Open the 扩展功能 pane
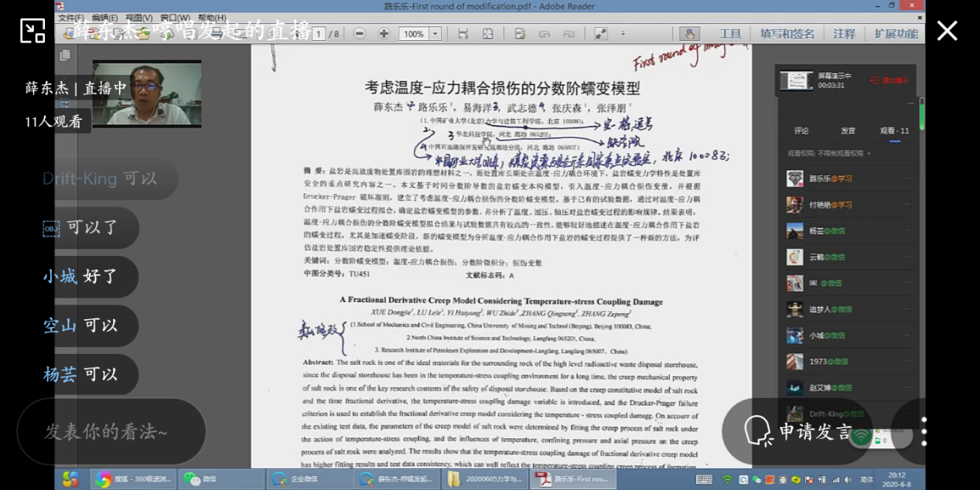Viewport: 980px width, 490px height. click(896, 34)
